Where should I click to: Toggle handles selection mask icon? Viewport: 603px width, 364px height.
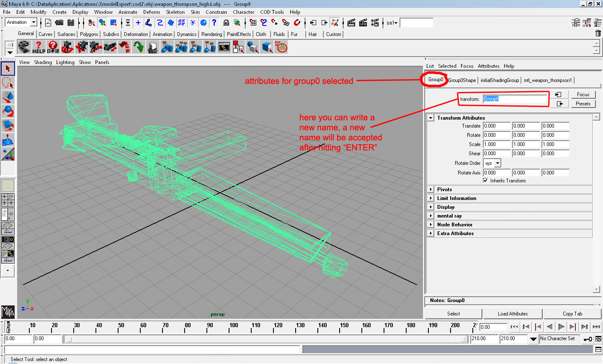(x=138, y=23)
